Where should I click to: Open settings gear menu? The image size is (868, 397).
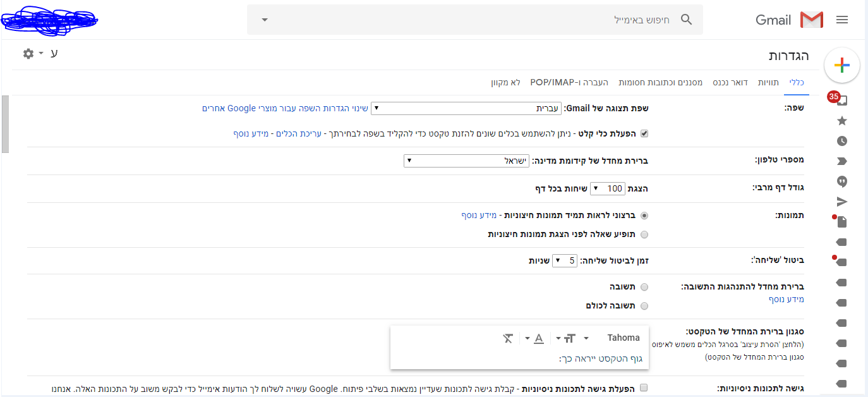33,54
